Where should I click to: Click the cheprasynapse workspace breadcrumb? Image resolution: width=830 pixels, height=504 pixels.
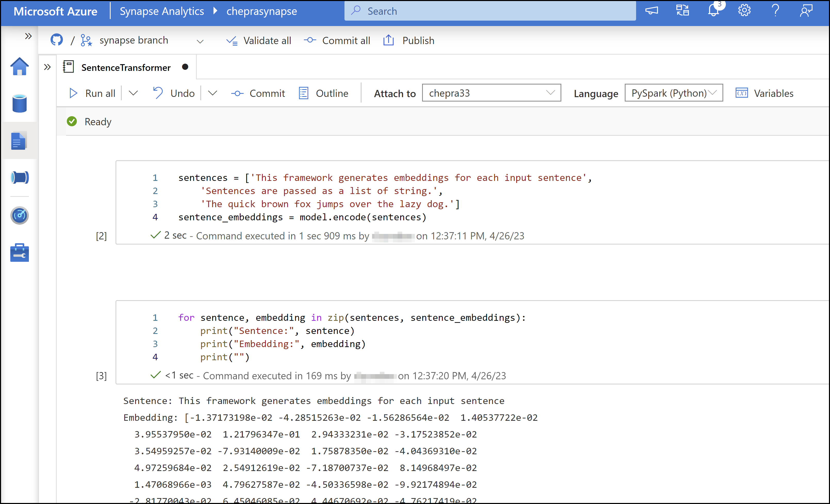coord(261,11)
